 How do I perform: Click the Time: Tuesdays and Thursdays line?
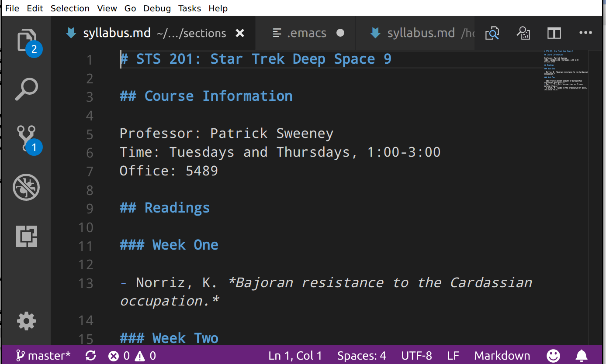point(280,152)
